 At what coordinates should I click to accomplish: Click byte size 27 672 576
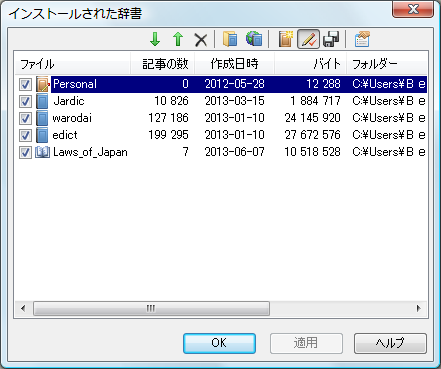tap(313, 135)
